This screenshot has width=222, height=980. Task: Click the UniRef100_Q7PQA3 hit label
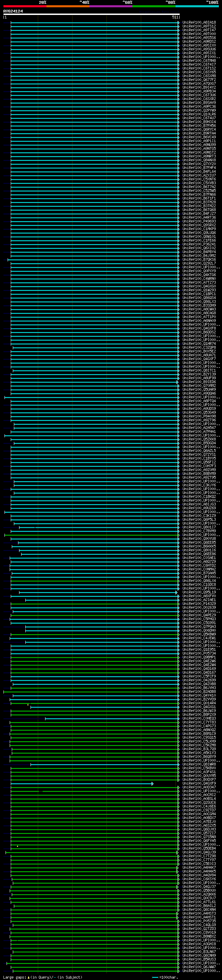coord(199,626)
